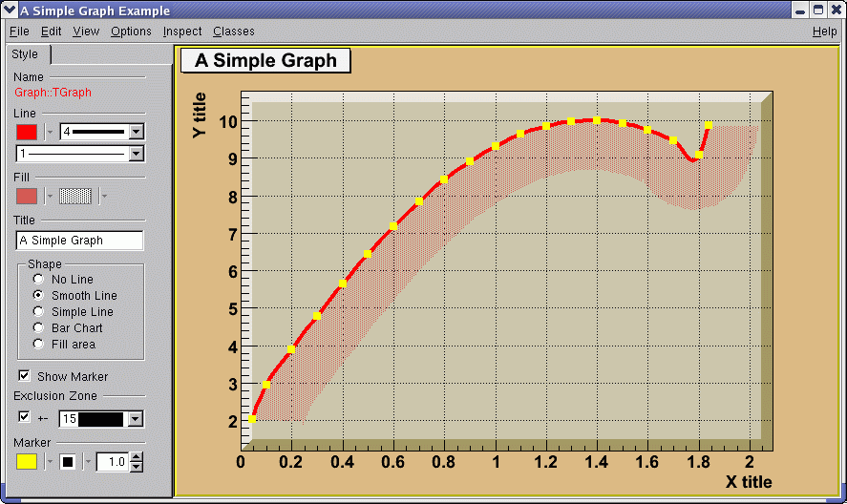The width and height of the screenshot is (847, 504).
Task: Open the Inspect menu
Action: tap(182, 31)
